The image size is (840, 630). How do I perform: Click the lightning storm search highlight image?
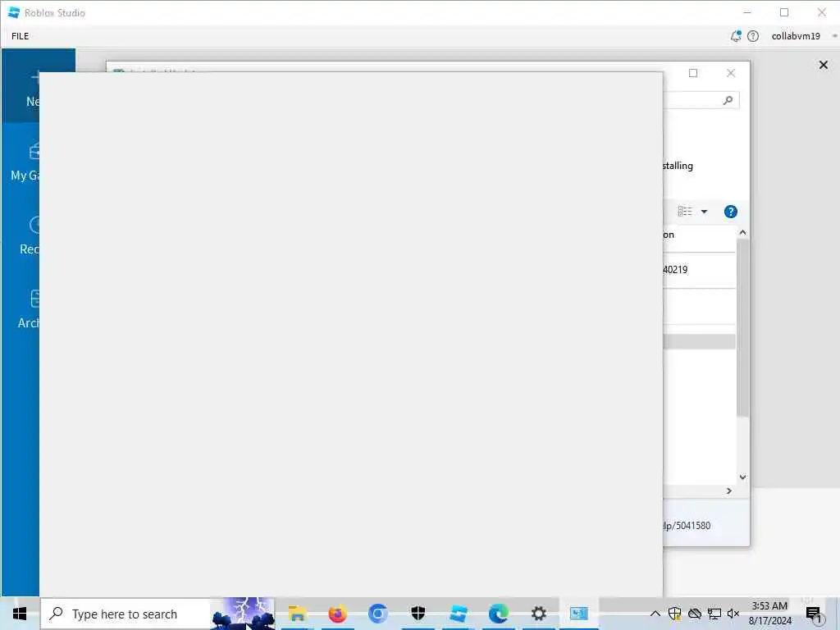[244, 614]
